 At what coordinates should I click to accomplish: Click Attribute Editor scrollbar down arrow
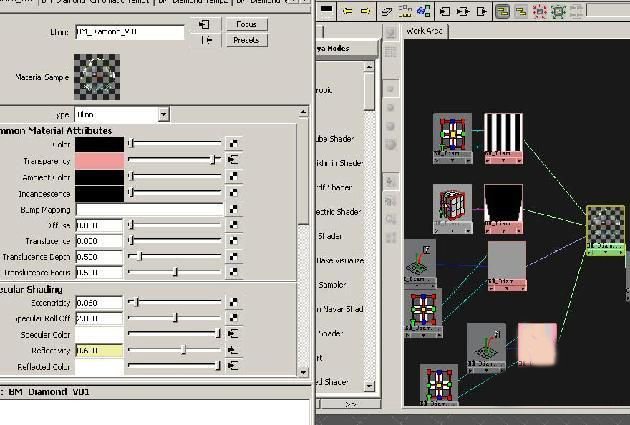click(x=303, y=372)
